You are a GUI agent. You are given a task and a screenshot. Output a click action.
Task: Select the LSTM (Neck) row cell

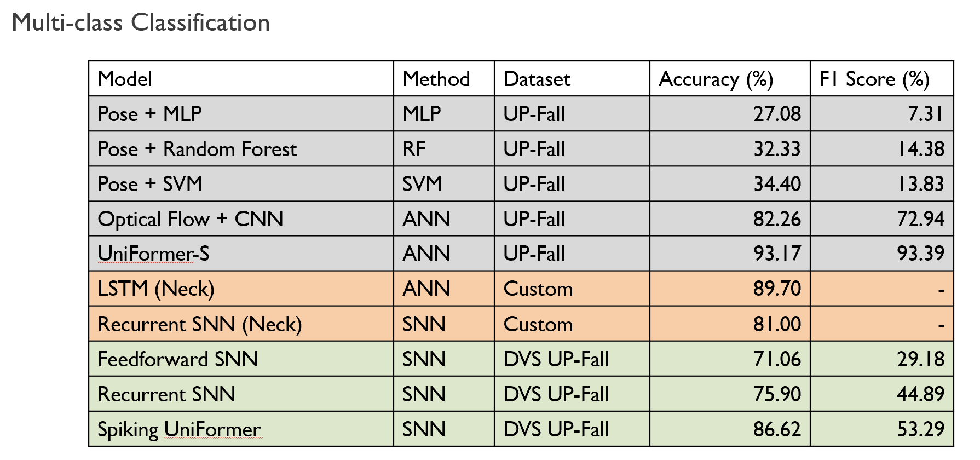pos(241,289)
